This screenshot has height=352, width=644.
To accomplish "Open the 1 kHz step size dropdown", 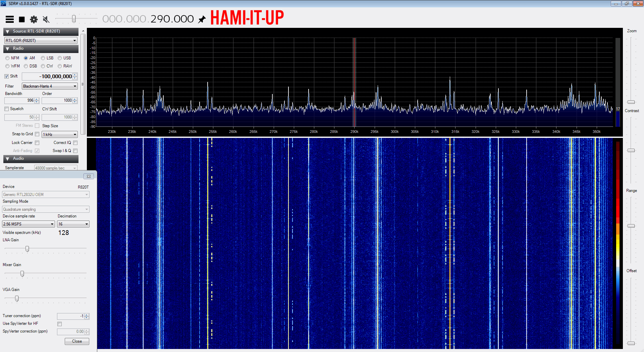I will click(60, 134).
